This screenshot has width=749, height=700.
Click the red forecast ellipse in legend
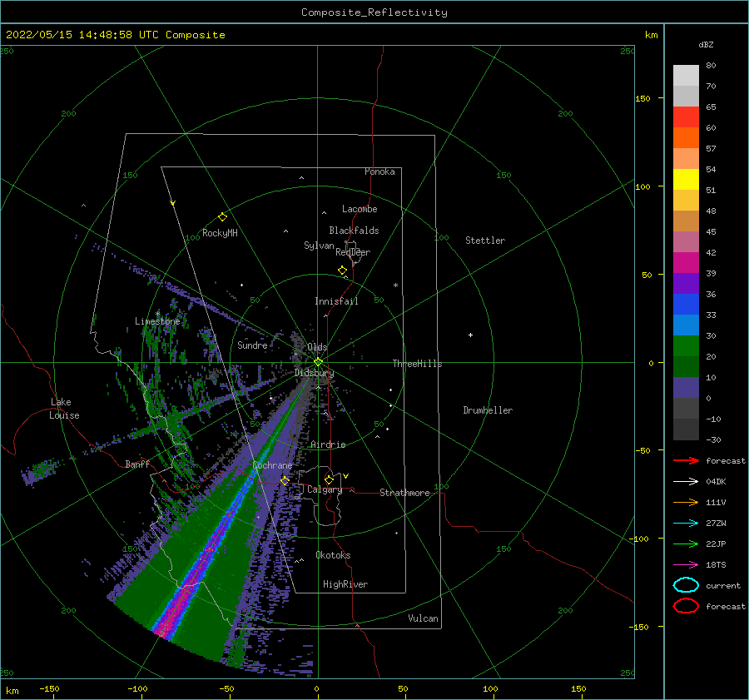tap(686, 606)
